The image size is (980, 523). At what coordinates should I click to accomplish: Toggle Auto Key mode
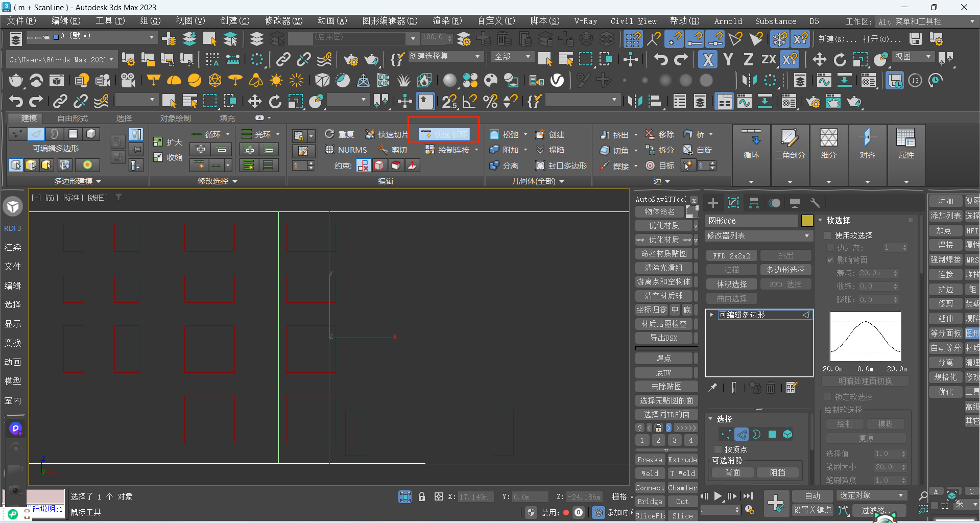(x=812, y=496)
